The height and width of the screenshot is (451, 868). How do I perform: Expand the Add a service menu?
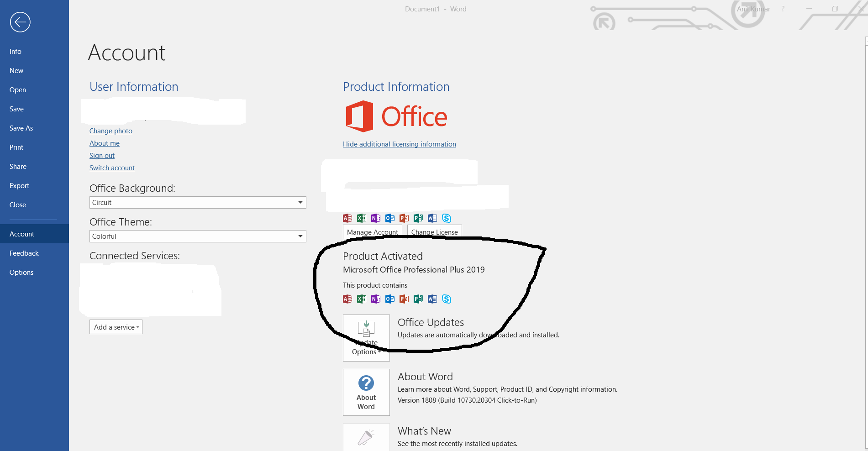[x=116, y=327]
